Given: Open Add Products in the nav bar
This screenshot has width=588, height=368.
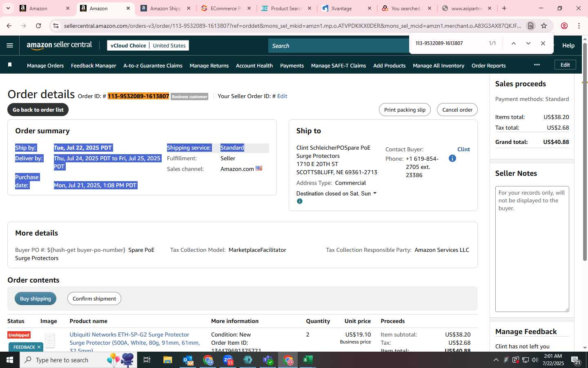Looking at the screenshot, I should pos(389,65).
